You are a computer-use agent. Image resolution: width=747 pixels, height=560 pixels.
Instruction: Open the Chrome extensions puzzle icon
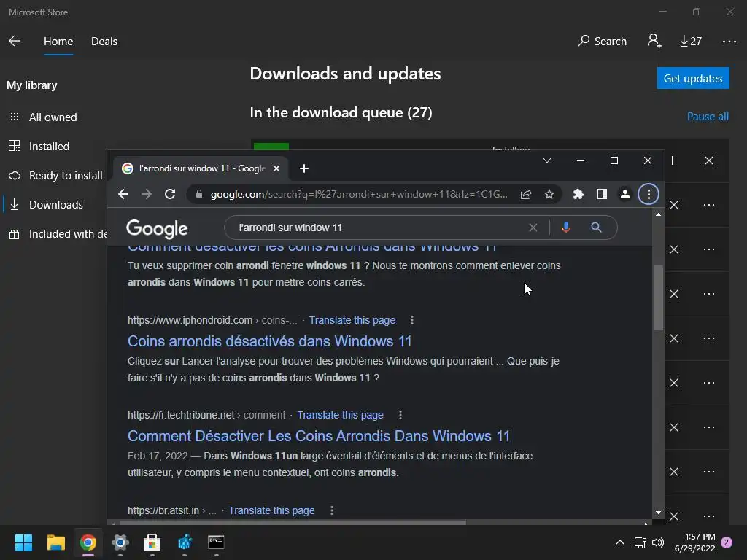[578, 194]
